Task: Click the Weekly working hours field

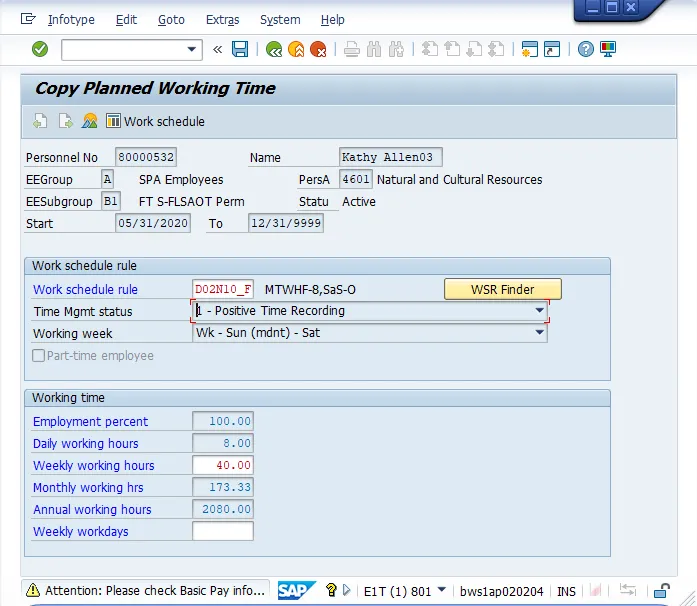Action: [x=223, y=465]
